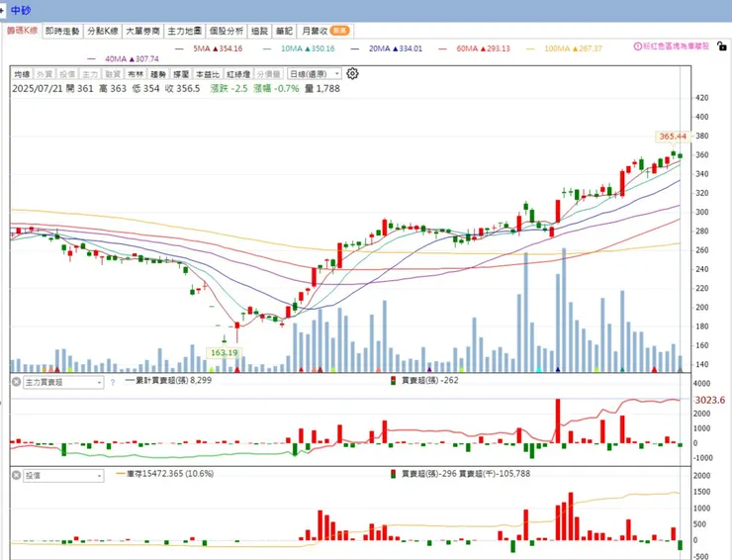Screen dimensions: 732x560
Task: Open the chart settings gear icon
Action: pos(352,74)
